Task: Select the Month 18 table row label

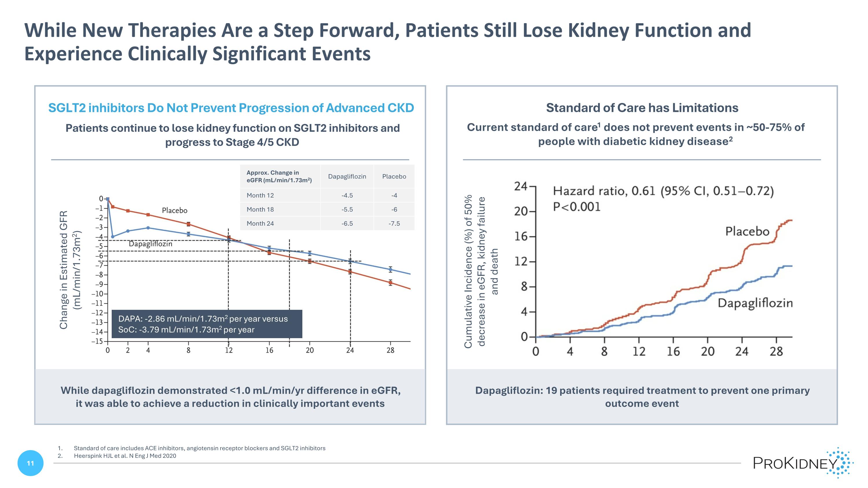Action: point(260,209)
